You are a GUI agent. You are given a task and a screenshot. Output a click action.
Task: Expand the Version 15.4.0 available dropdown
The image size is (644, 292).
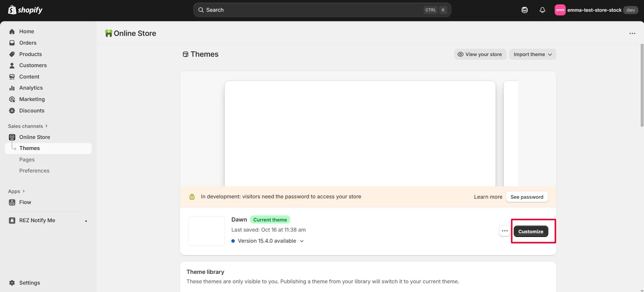267,241
